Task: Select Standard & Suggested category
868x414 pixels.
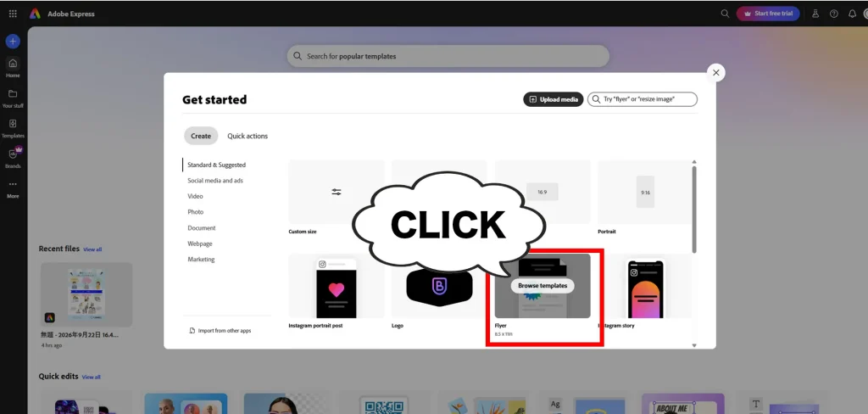Action: [x=216, y=165]
